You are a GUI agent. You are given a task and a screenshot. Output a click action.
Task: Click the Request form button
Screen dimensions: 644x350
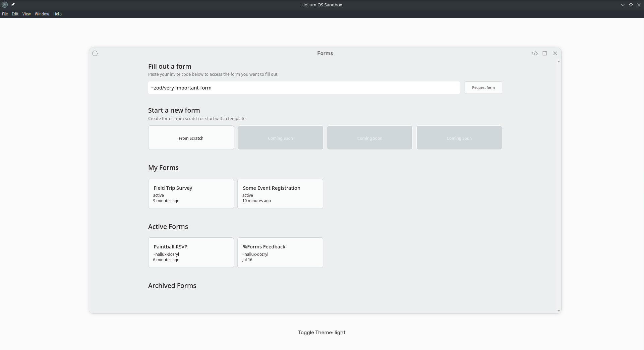[483, 87]
